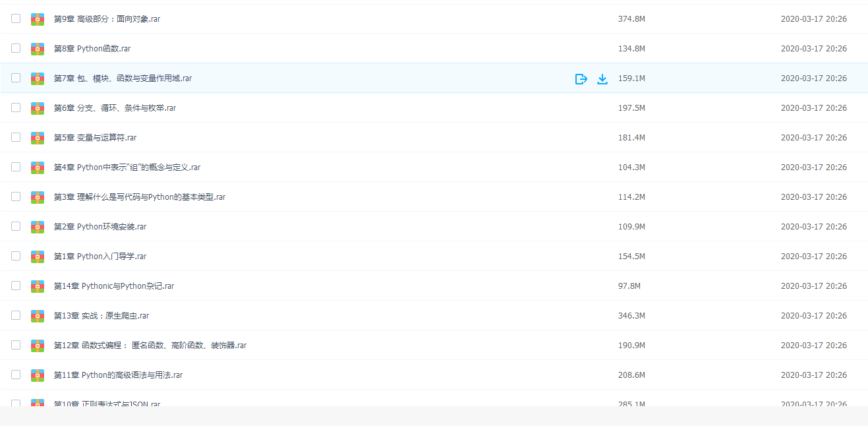Click the date 2020-03-17 20:26 in 第9章 row

(814, 19)
